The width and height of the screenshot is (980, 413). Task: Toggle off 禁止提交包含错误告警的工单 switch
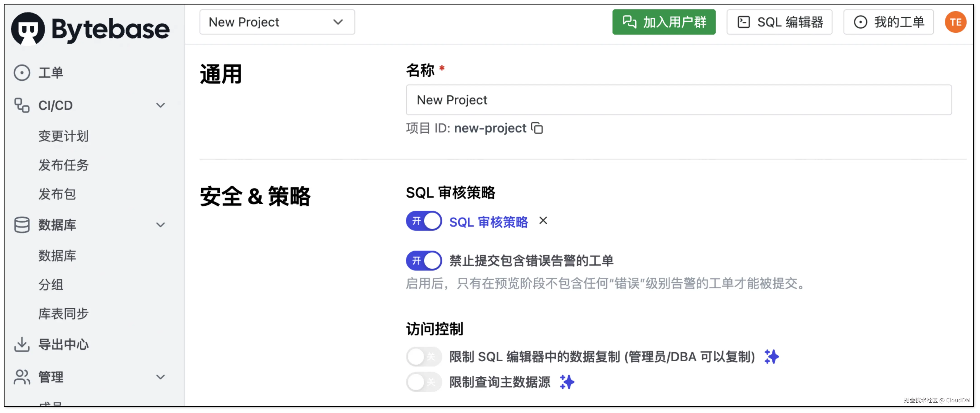(424, 260)
